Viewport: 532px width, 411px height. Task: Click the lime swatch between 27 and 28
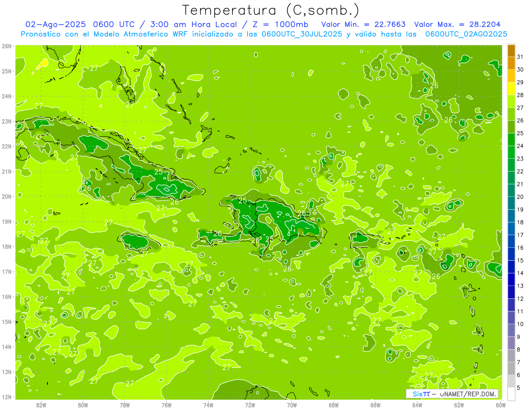click(x=511, y=102)
